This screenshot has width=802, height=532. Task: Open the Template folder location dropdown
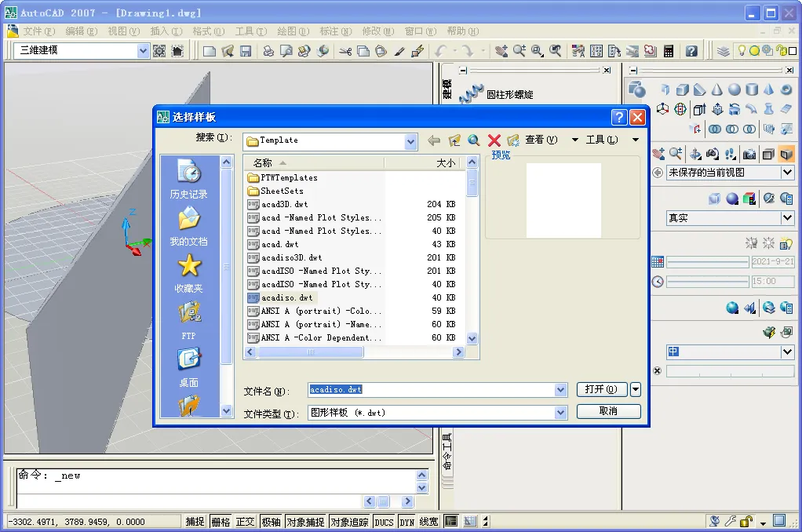[411, 140]
